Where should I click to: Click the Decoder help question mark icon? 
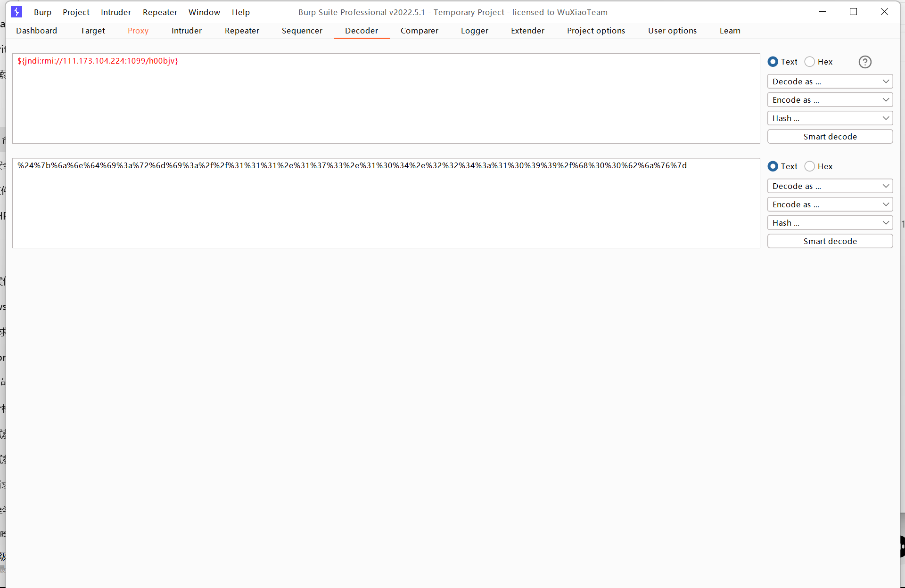click(865, 62)
